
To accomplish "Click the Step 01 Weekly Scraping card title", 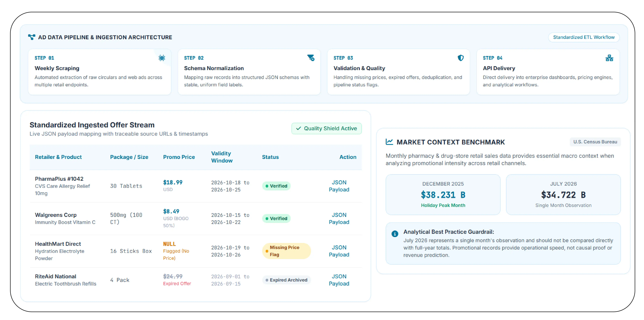I will 57,68.
